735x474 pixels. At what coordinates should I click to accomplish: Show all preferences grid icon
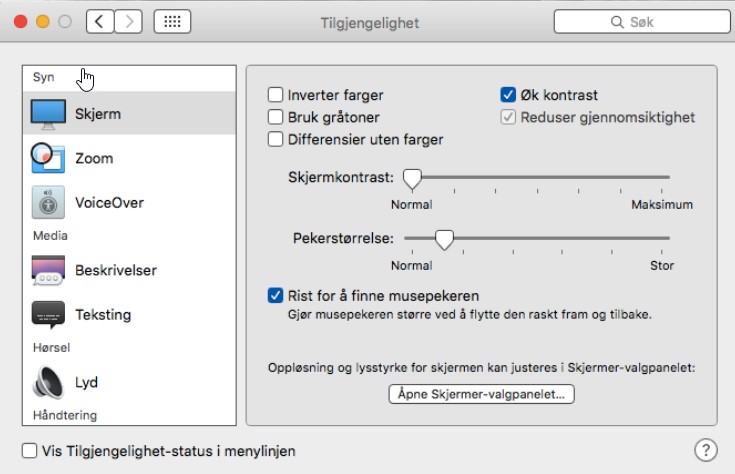(173, 21)
